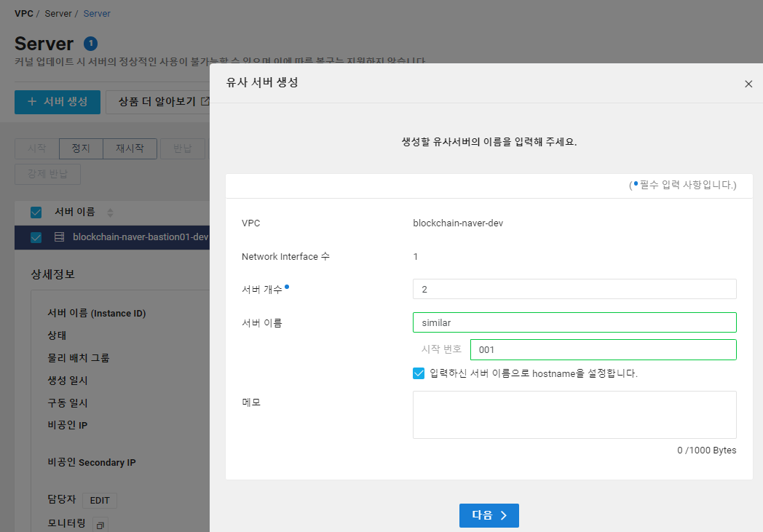Click the server icon beside blockchain-naver-bastion01-dev
Viewport: 763px width, 532px height.
click(59, 236)
